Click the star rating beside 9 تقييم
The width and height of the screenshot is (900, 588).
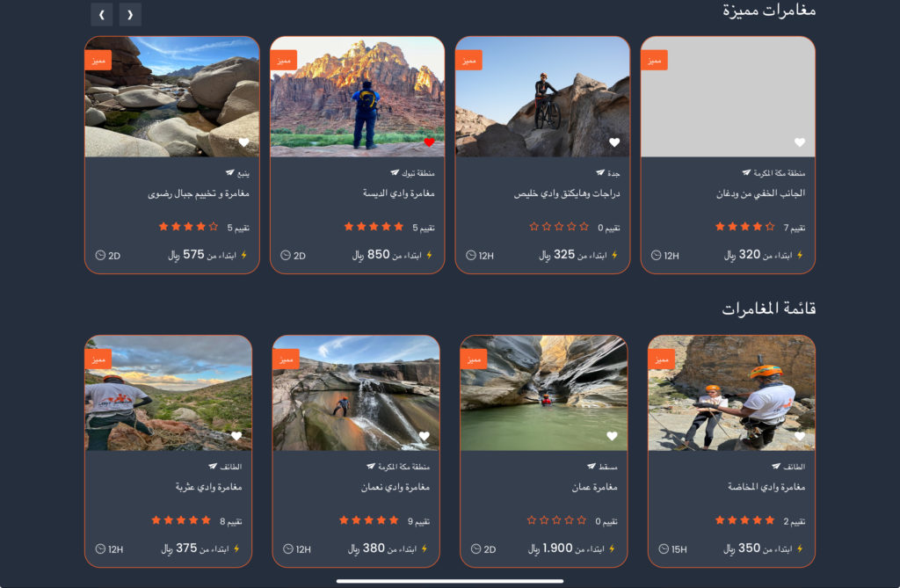click(368, 521)
